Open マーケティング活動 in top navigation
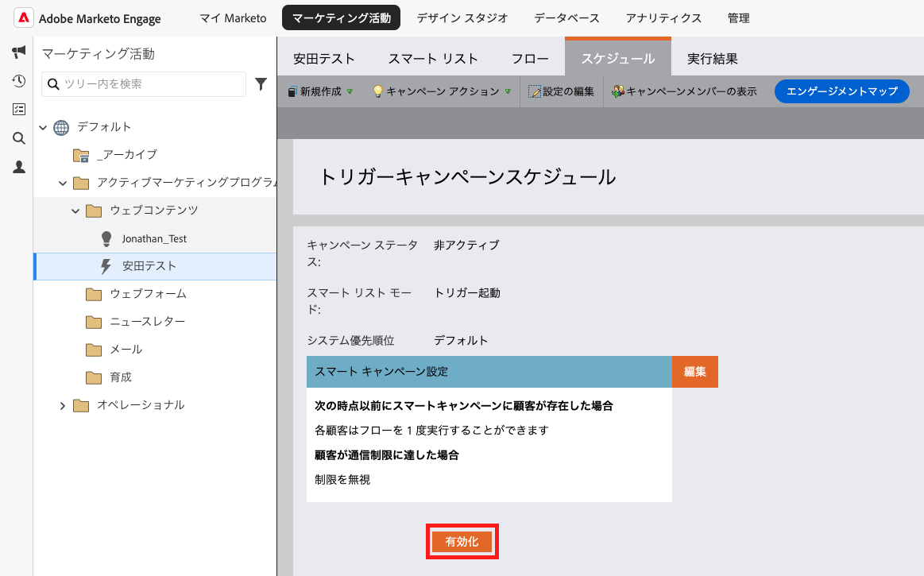The height and width of the screenshot is (576, 924). point(341,17)
